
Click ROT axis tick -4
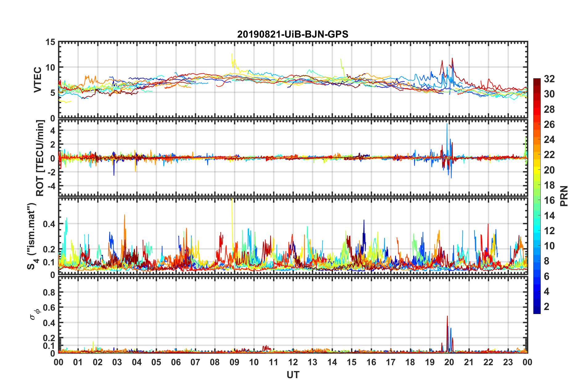(51, 186)
